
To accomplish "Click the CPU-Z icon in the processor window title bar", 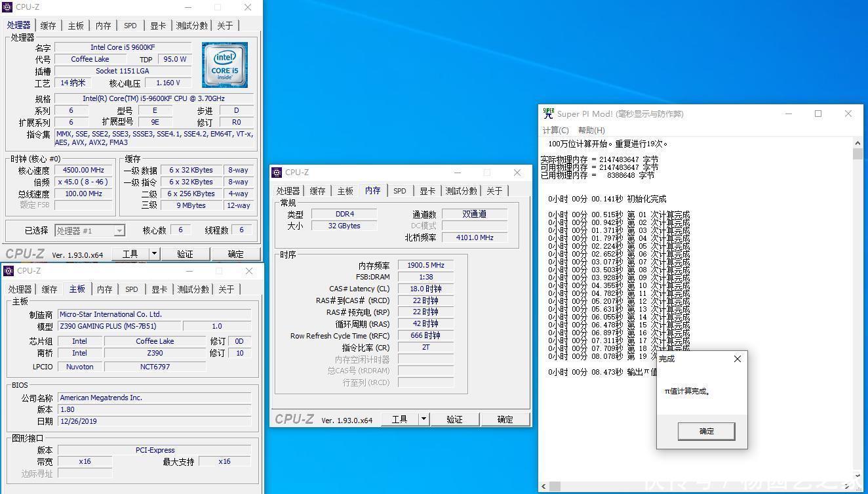I will coord(8,7).
